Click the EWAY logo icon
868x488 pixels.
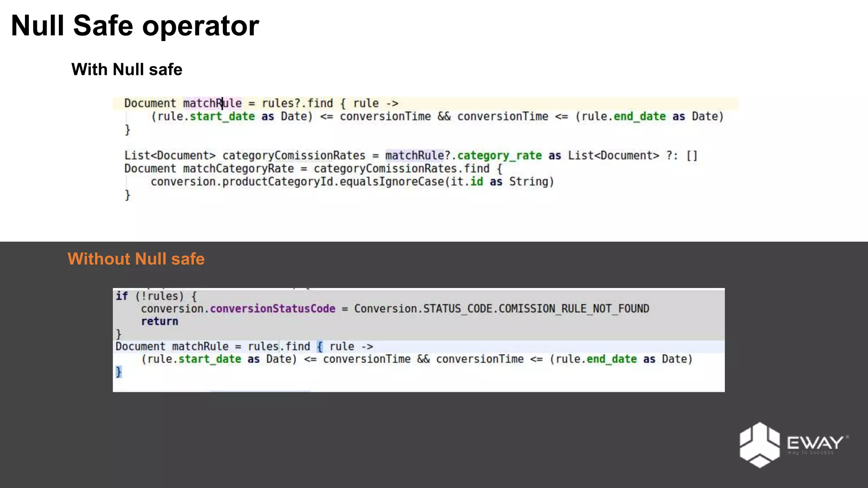pyautogui.click(x=759, y=445)
